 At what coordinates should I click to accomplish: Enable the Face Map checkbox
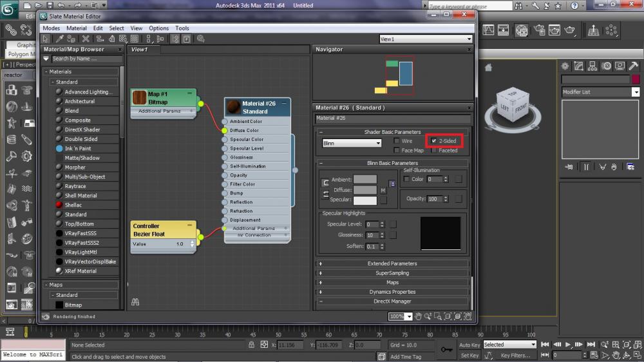coord(397,150)
